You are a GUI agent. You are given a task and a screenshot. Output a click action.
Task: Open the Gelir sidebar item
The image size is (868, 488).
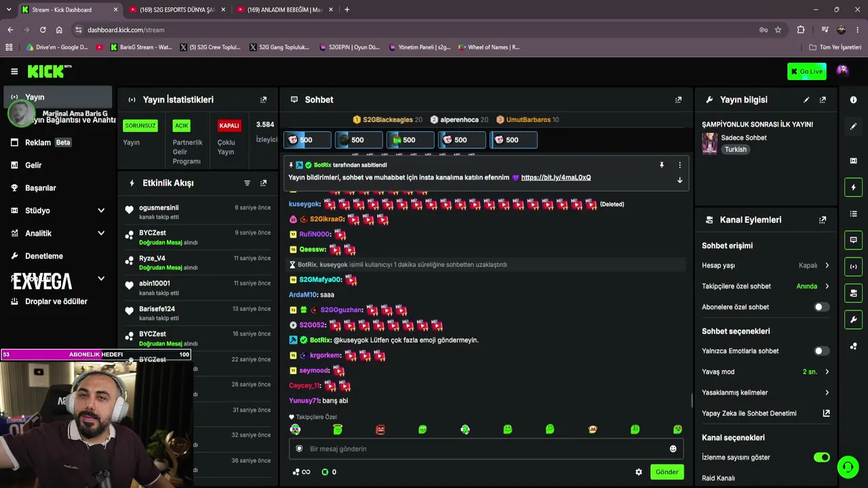click(x=58, y=165)
